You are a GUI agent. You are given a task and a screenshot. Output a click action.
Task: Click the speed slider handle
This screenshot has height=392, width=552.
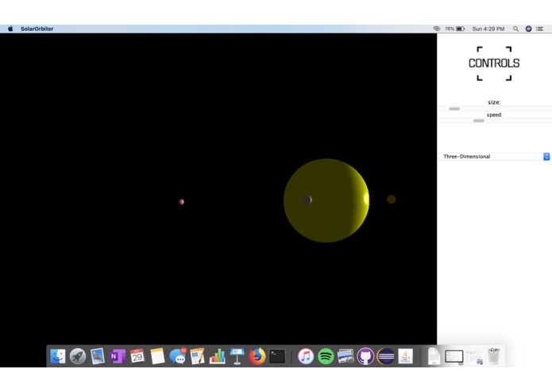point(478,121)
